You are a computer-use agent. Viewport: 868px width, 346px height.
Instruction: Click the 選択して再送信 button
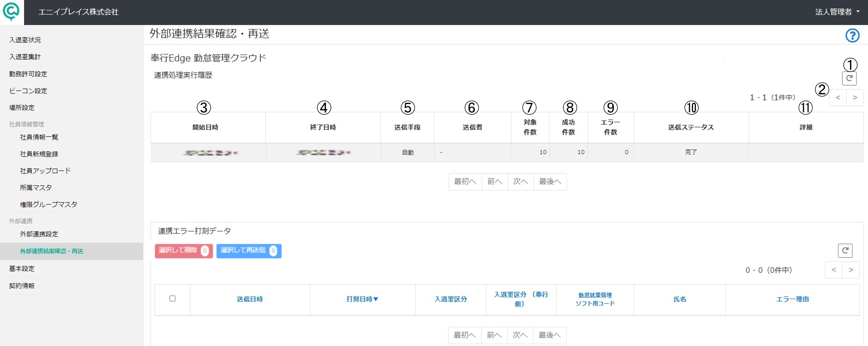[249, 251]
